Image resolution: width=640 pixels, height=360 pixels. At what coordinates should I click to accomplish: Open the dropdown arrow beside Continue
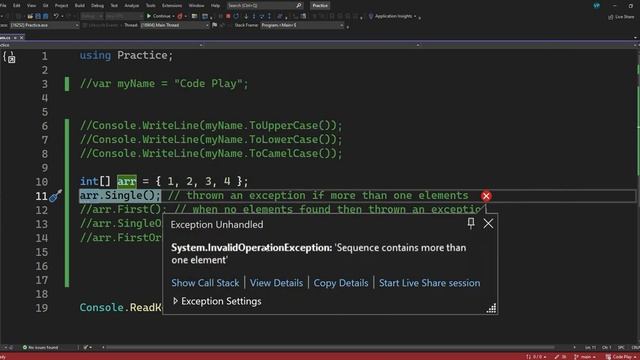pyautogui.click(x=173, y=16)
